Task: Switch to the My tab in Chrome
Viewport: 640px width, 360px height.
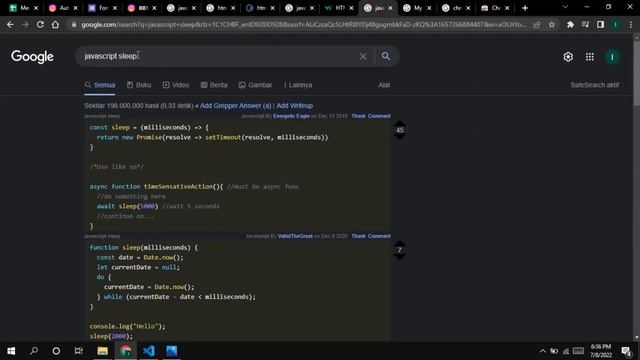Action: coord(417,8)
